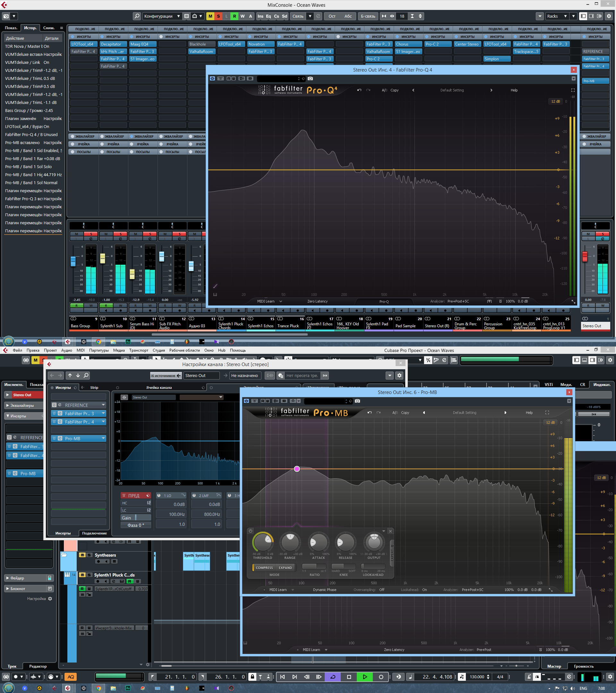
Task: Select COMPRESS mode in Pro-MB
Action: (264, 568)
